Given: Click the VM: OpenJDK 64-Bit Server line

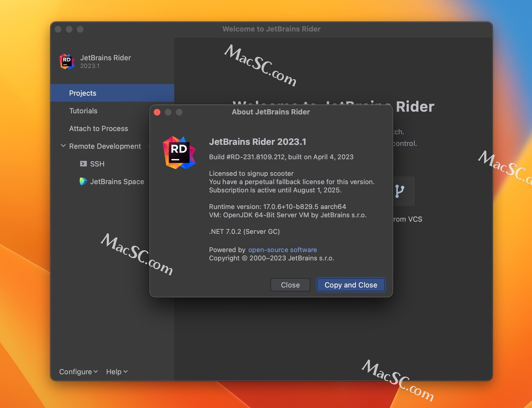Looking at the screenshot, I should pos(288,215).
